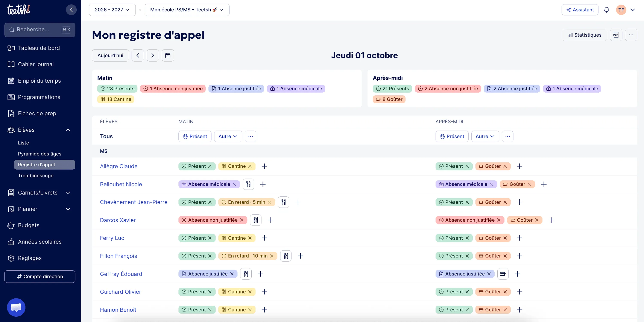Click the Aujourd'hui button
The image size is (644, 322).
110,55
